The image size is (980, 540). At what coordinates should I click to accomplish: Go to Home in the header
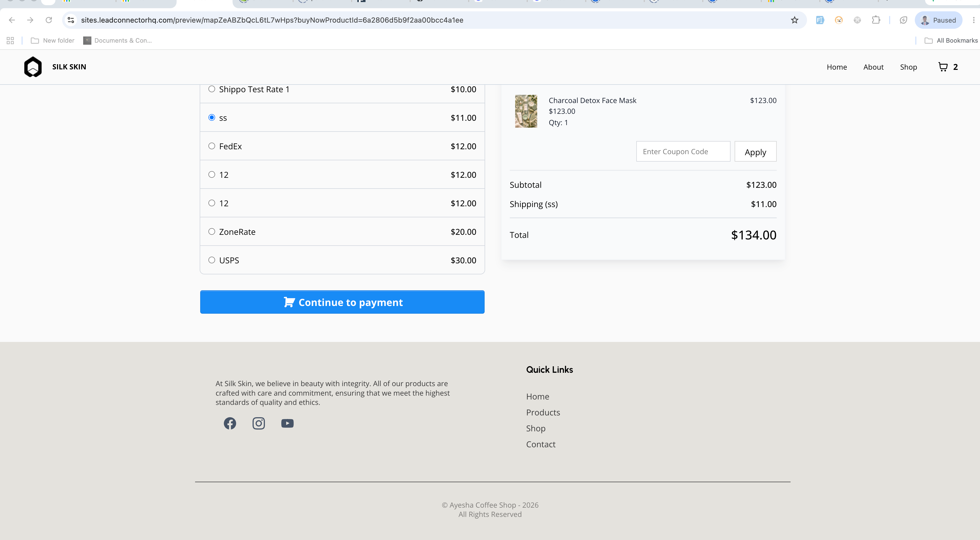[x=837, y=67]
